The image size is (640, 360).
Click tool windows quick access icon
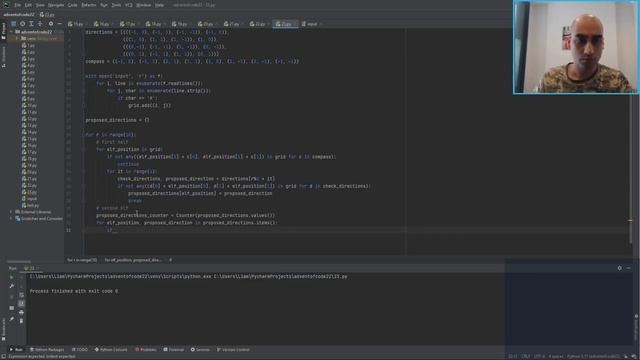pos(3,356)
